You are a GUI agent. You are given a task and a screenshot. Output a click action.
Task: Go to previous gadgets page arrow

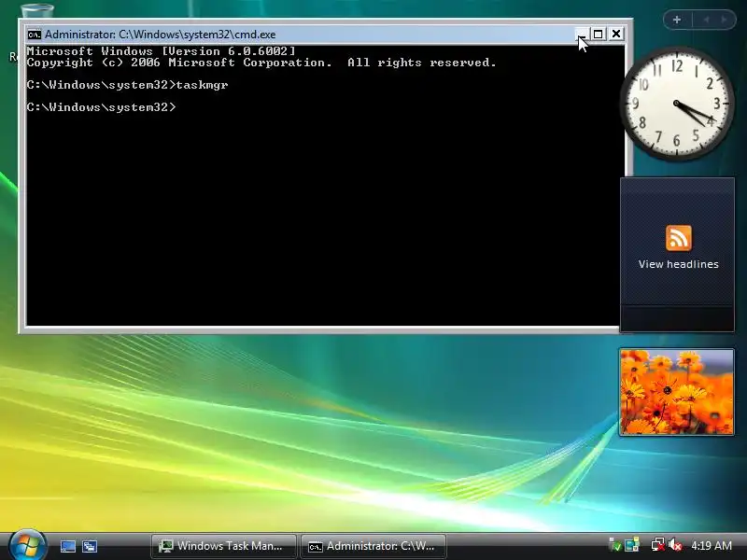click(706, 20)
